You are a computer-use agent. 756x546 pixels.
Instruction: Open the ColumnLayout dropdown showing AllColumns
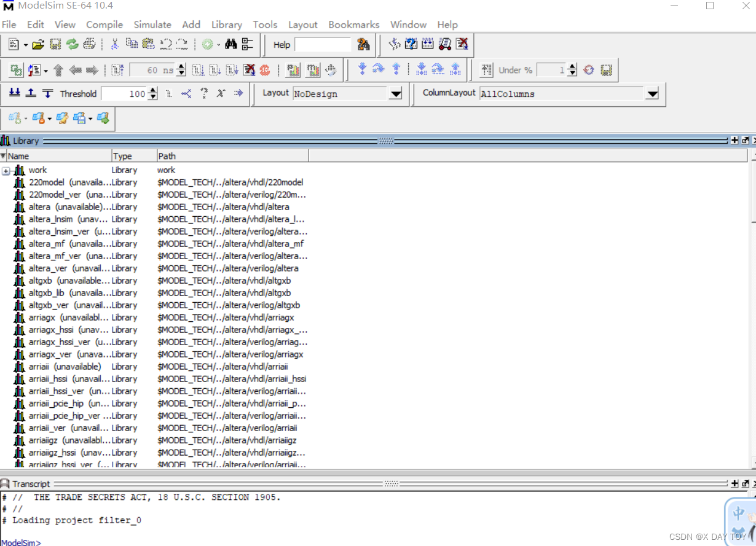pyautogui.click(x=652, y=94)
